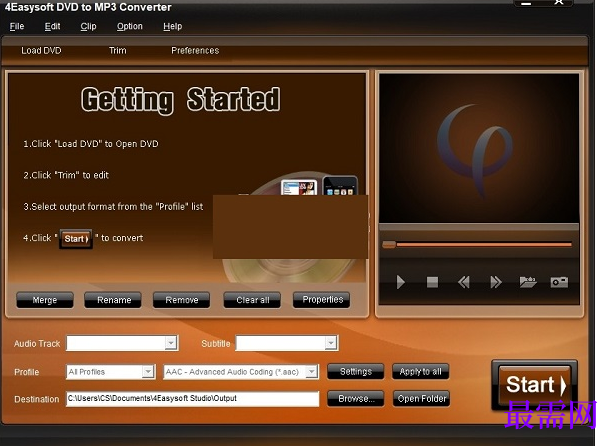The image size is (616, 446).
Task: Click the fast-forward double-arrow icon
Action: tap(496, 282)
